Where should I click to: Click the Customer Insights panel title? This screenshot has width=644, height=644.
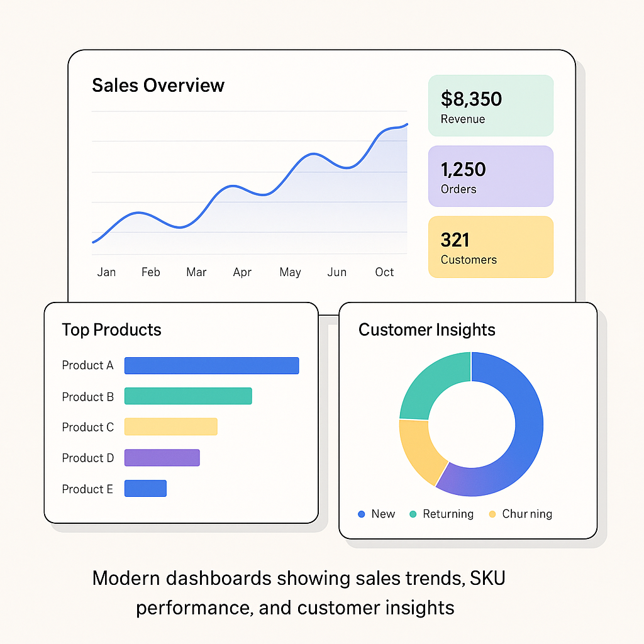coord(426,330)
